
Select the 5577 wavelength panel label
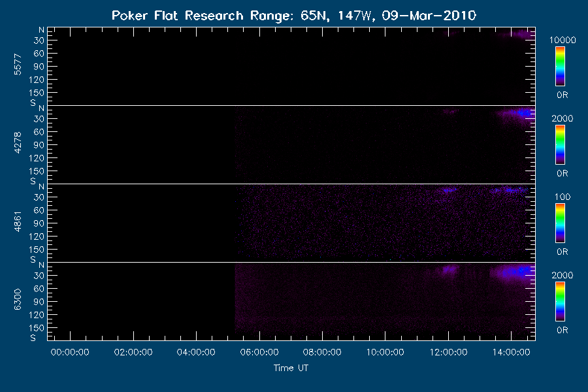[x=18, y=65]
